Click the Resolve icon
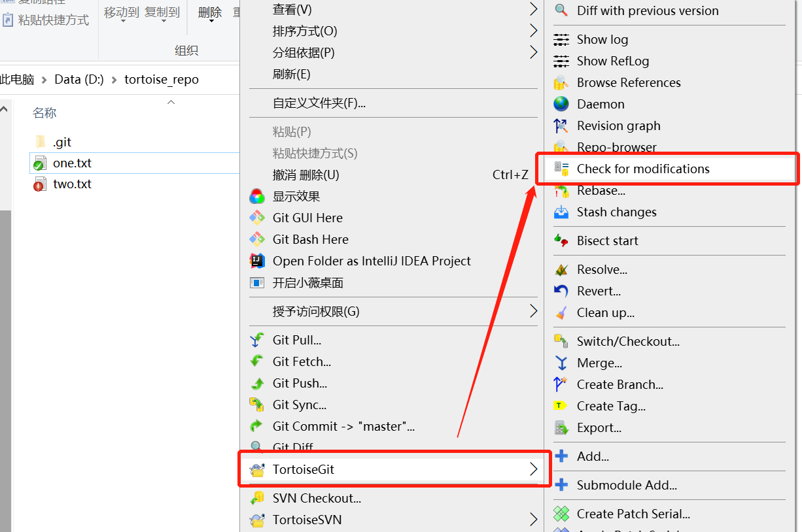The width and height of the screenshot is (802, 532). (x=561, y=270)
